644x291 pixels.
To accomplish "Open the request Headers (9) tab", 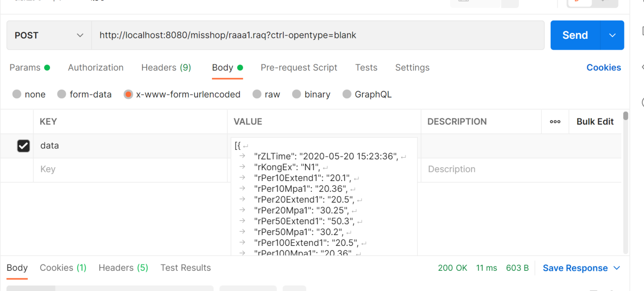I will coord(166,68).
